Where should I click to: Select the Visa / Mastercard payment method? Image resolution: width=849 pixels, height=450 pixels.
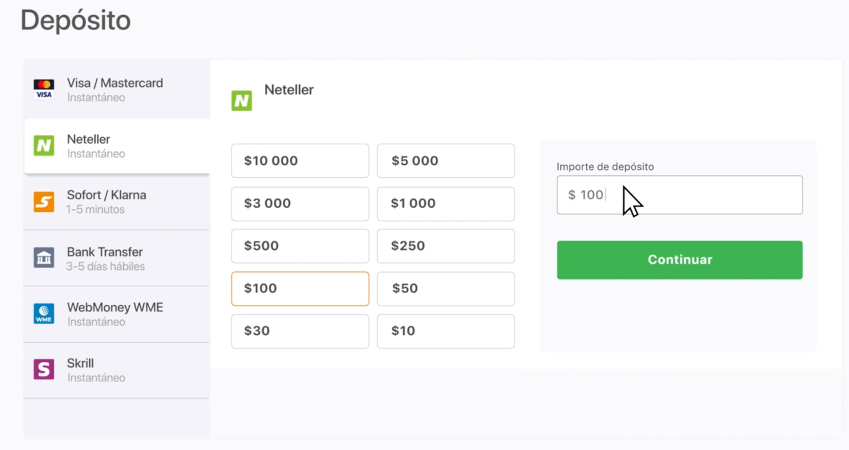116,89
